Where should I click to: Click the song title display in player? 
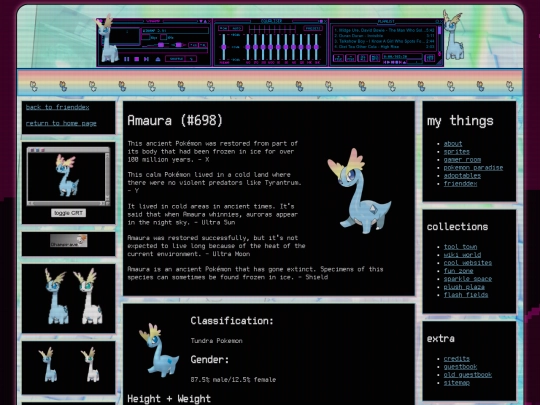[175, 31]
